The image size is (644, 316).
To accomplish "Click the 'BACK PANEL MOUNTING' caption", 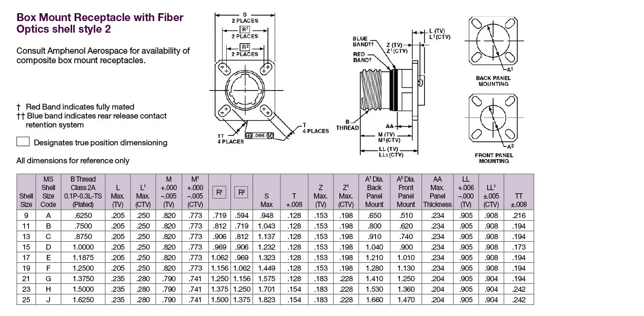I will 493,81.
